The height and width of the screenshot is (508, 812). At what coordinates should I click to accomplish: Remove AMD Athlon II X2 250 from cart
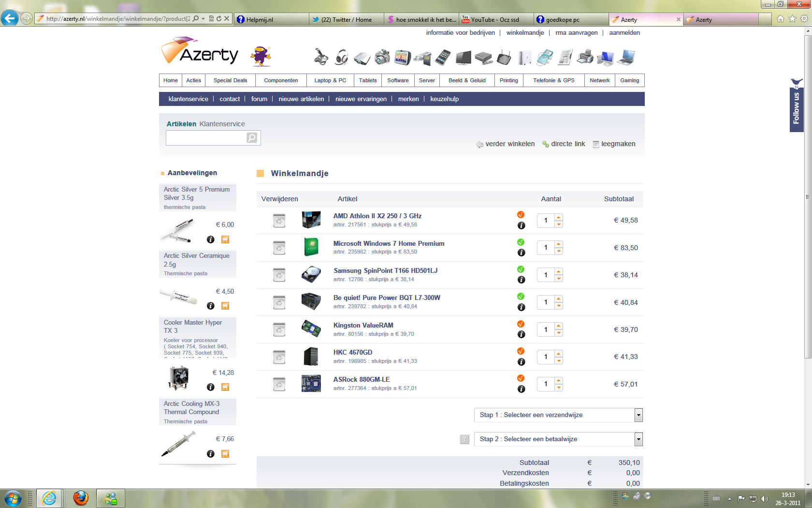pyautogui.click(x=279, y=221)
